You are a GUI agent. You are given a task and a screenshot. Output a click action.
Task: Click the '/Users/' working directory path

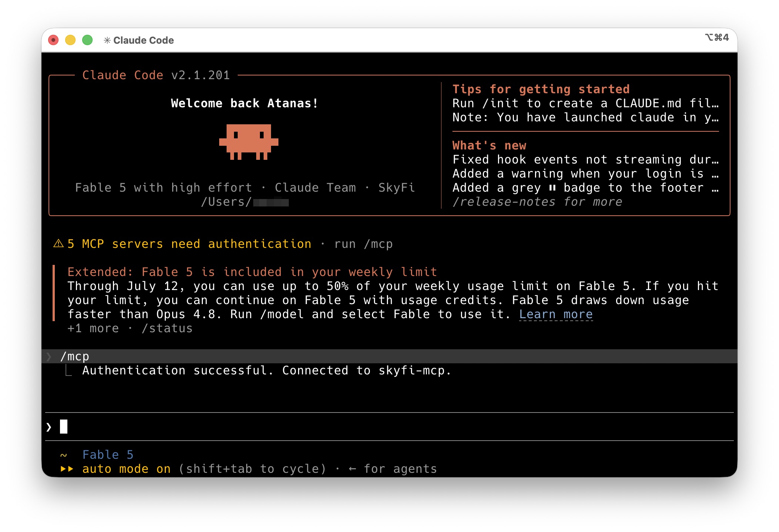tap(245, 202)
